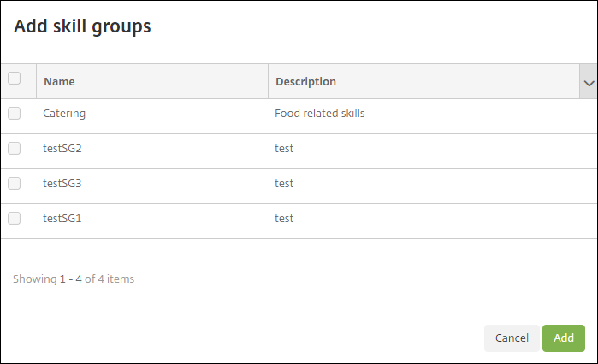598x364 pixels.
Task: Sort by the Name column header
Action: tap(60, 82)
